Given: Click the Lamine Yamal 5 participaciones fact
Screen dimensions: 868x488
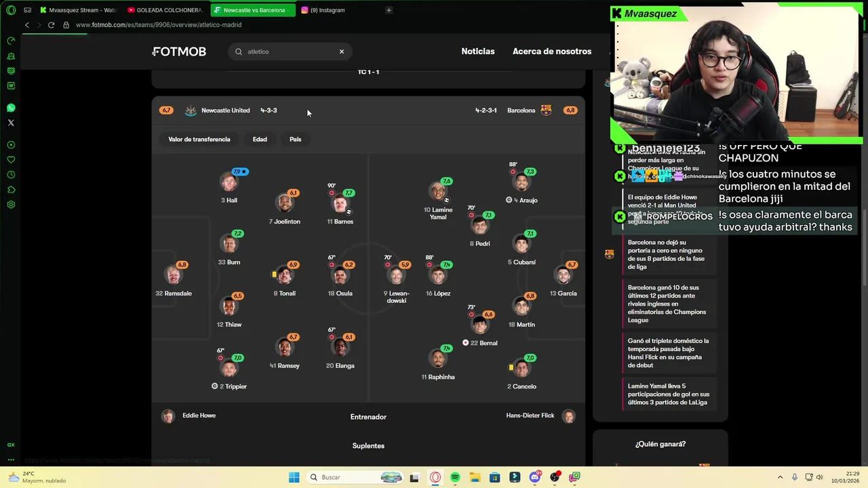Looking at the screenshot, I should pyautogui.click(x=669, y=394).
